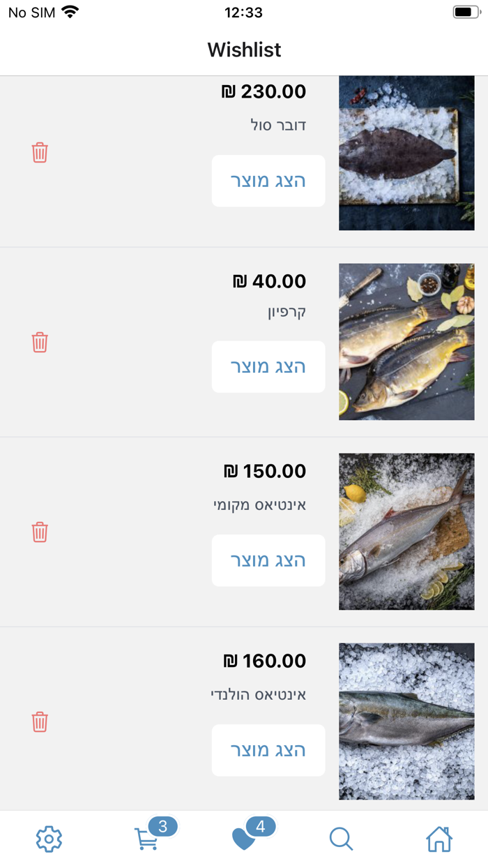Tap the אינטיאס הולנדי fish image

pyautogui.click(x=406, y=721)
